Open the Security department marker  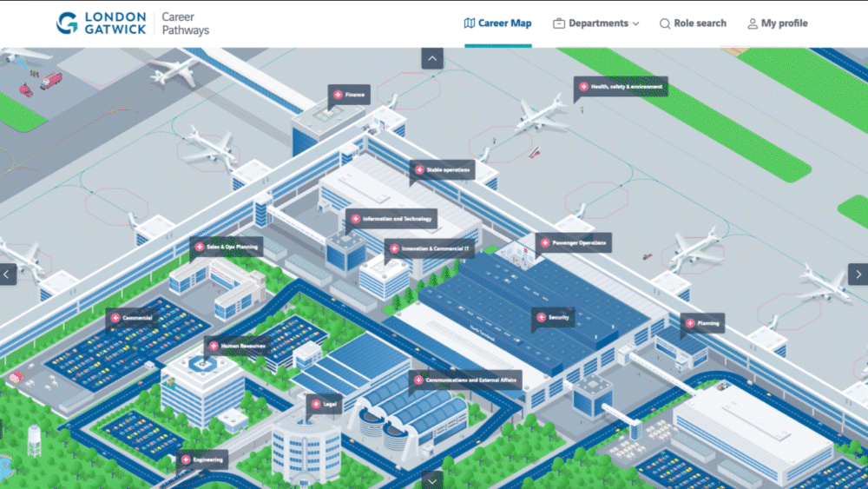pos(553,318)
